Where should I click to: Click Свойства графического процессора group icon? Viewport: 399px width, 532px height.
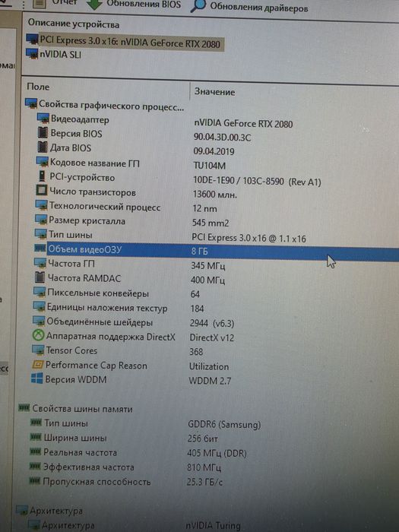click(x=31, y=103)
